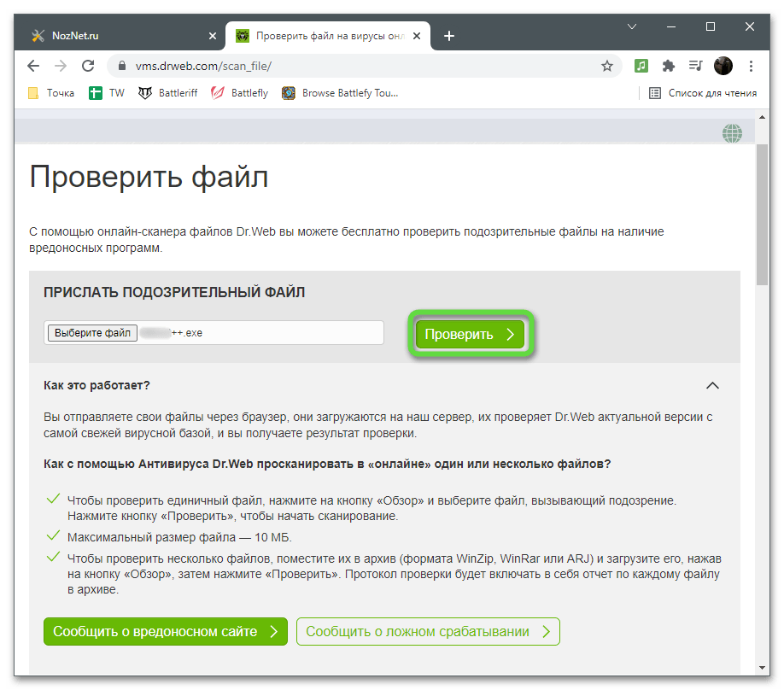Click the Максимальный размер файла — 10 МБ line
The image size is (784, 690).
pyautogui.click(x=179, y=537)
